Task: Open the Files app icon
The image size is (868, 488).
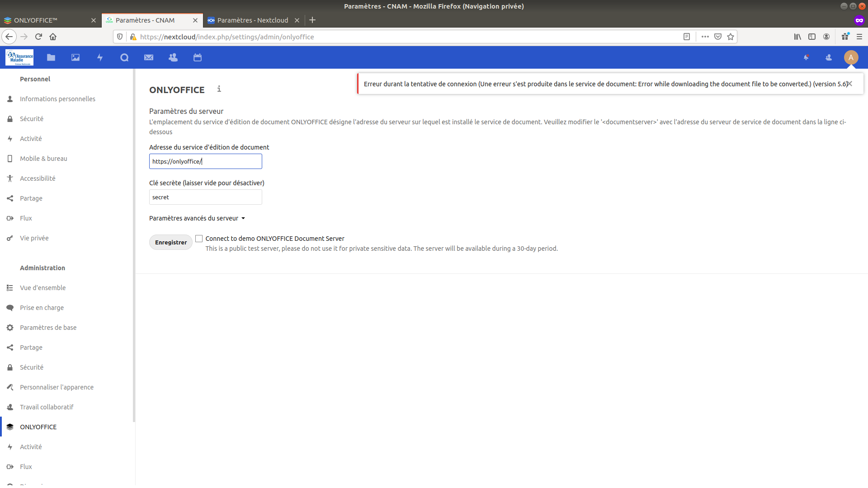Action: click(x=51, y=57)
